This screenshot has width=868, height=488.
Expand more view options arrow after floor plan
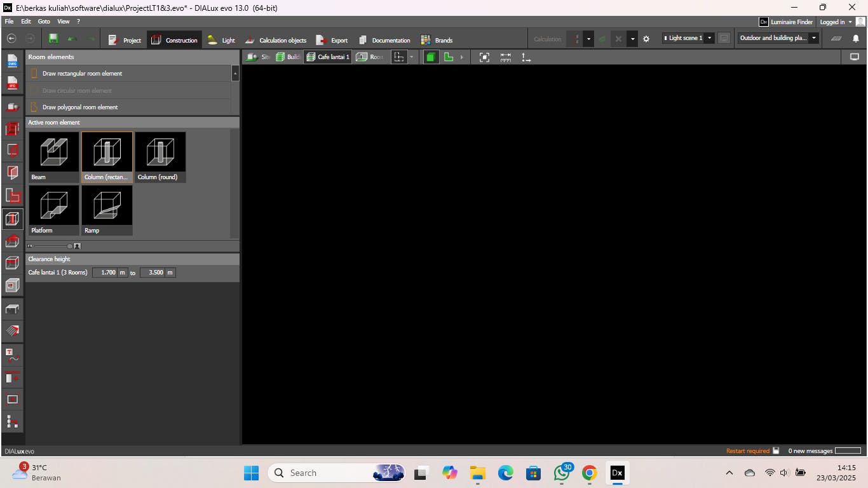(x=461, y=57)
